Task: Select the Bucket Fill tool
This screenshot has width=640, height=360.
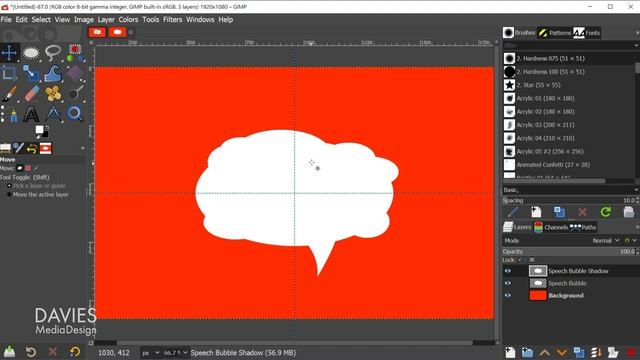Action: (75, 73)
